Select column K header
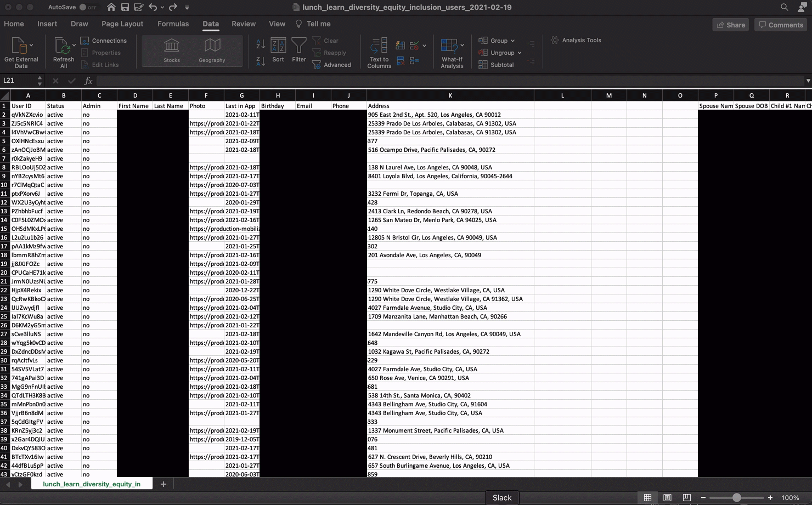The image size is (812, 505). click(x=450, y=95)
